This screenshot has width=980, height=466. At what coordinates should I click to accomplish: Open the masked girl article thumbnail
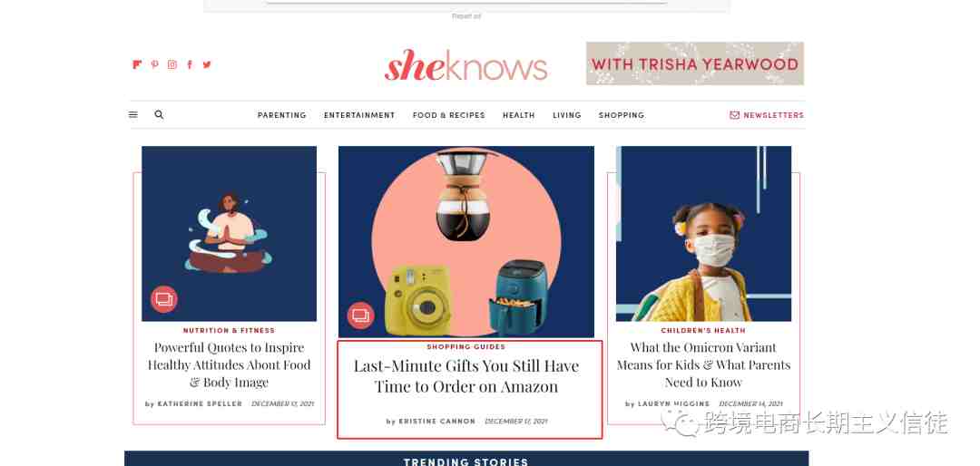click(x=704, y=234)
